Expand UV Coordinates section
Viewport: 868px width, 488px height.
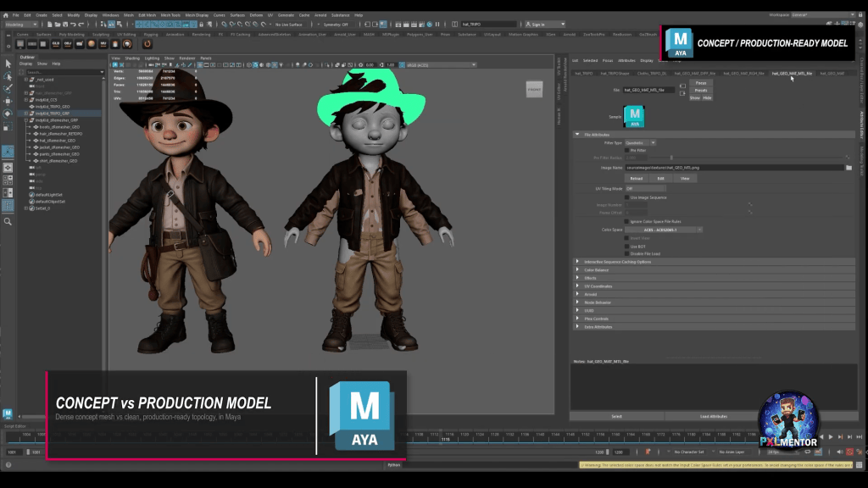[x=577, y=286]
